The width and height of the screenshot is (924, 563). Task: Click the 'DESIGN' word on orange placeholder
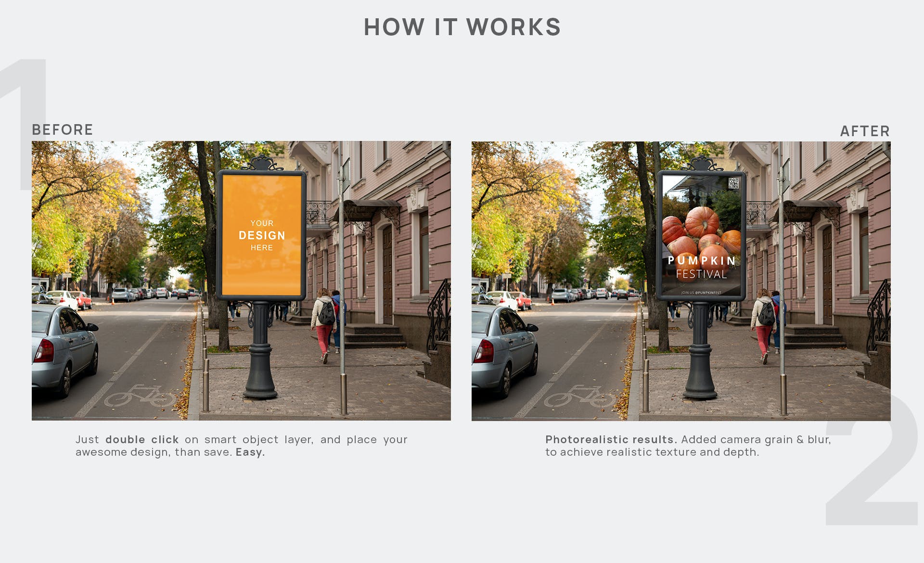click(262, 235)
